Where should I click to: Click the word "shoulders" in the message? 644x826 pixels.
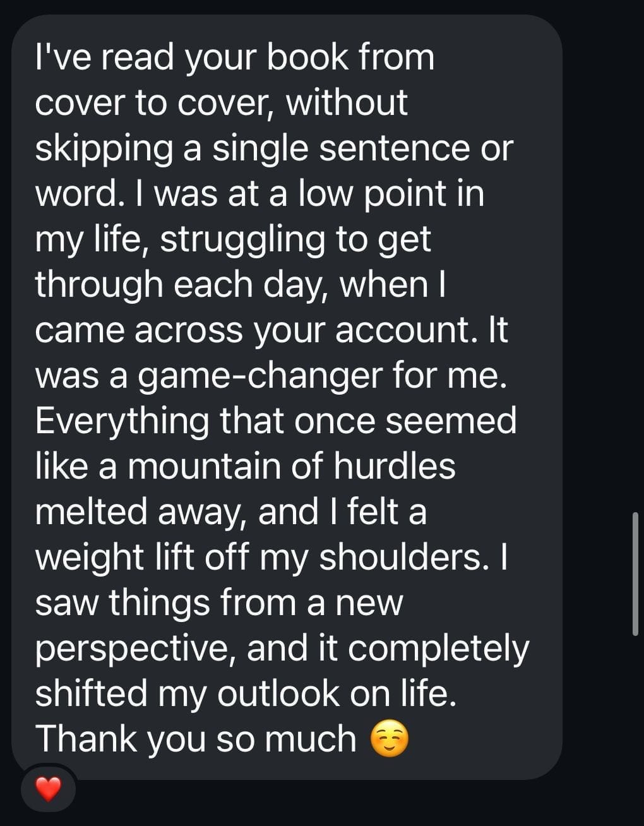pos(400,558)
